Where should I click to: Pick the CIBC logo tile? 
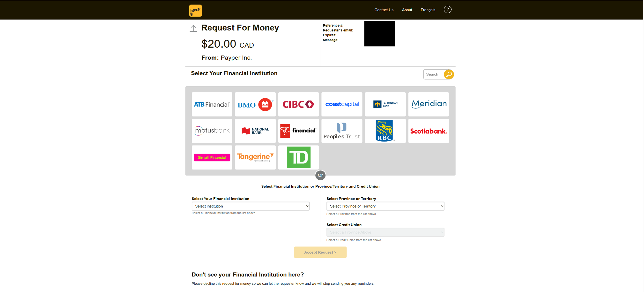pyautogui.click(x=298, y=104)
